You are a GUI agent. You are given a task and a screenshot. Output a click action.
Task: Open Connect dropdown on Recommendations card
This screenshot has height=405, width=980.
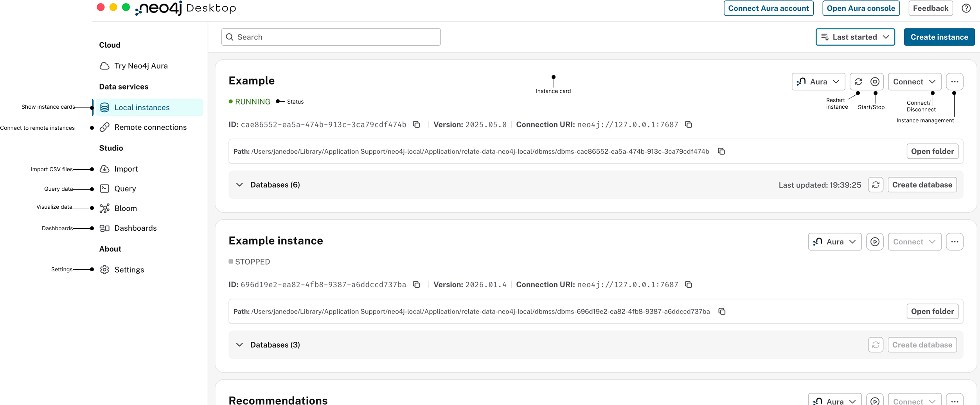(x=915, y=401)
